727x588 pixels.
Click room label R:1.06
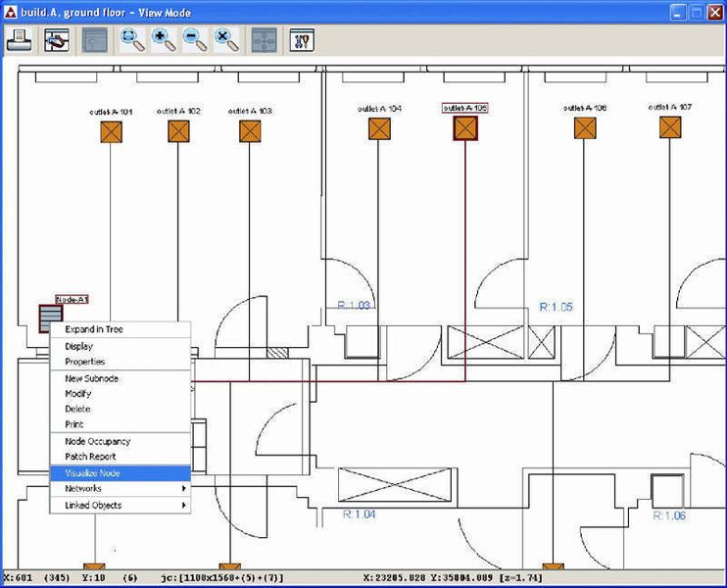click(669, 515)
